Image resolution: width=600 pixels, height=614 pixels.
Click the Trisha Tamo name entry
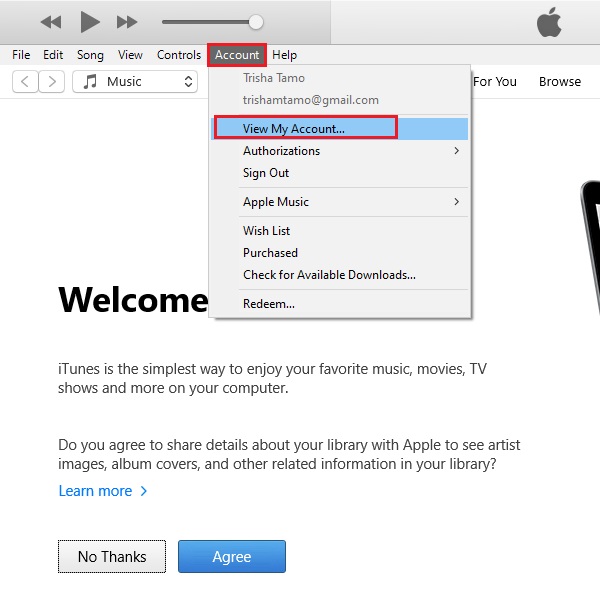[274, 78]
